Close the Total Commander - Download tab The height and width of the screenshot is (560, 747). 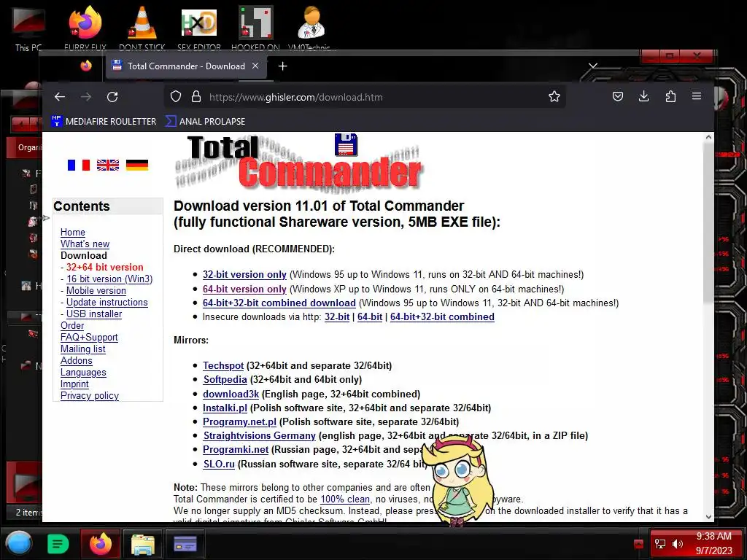coord(255,66)
